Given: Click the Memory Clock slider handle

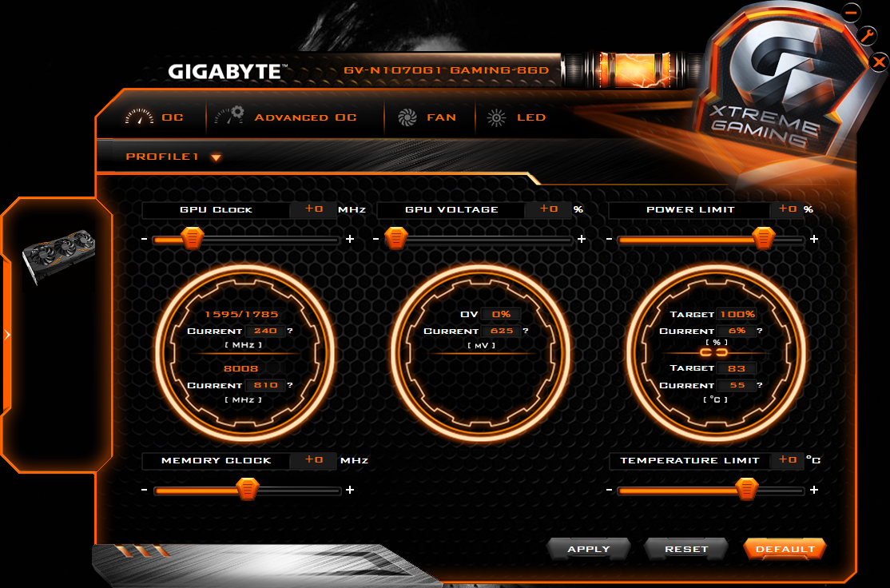Looking at the screenshot, I should pos(248,489).
